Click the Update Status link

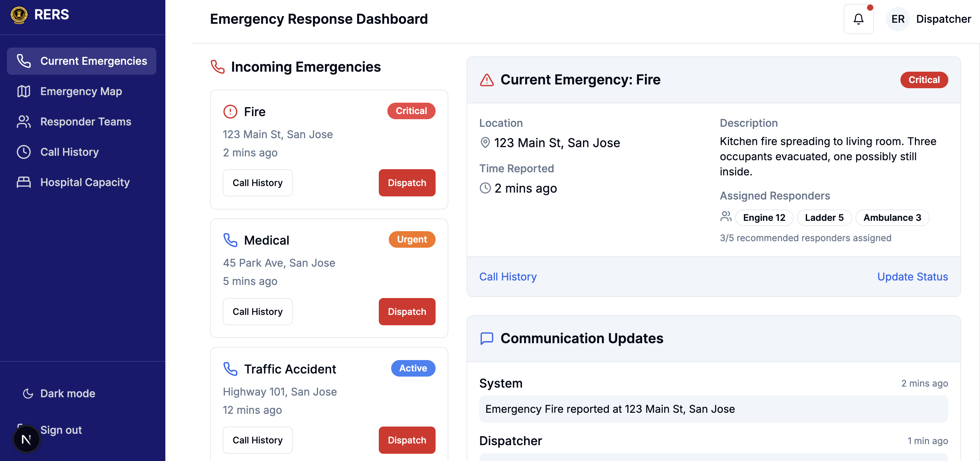[912, 277]
